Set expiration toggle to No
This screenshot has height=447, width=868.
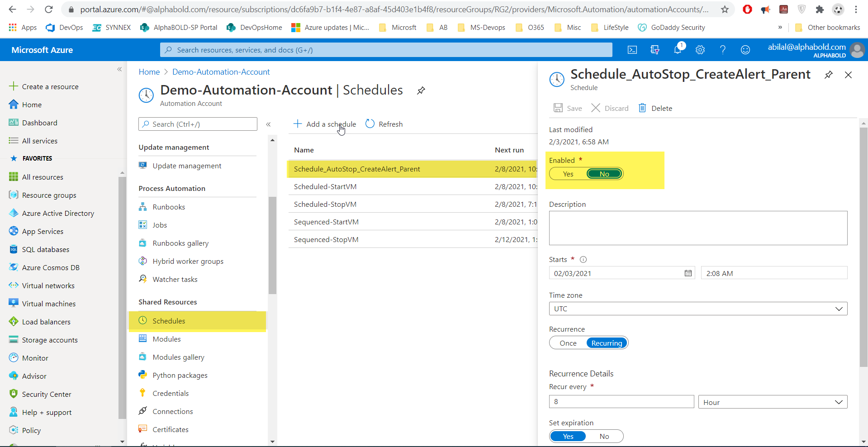[604, 436]
